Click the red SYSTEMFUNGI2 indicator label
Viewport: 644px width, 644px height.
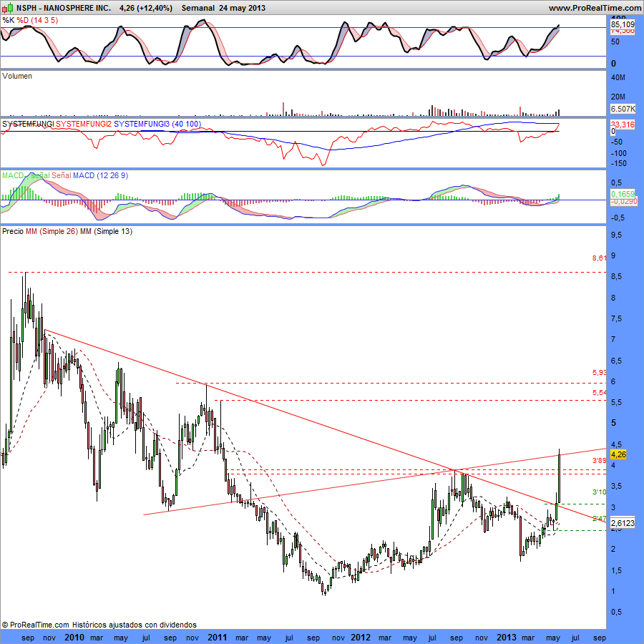coord(84,124)
